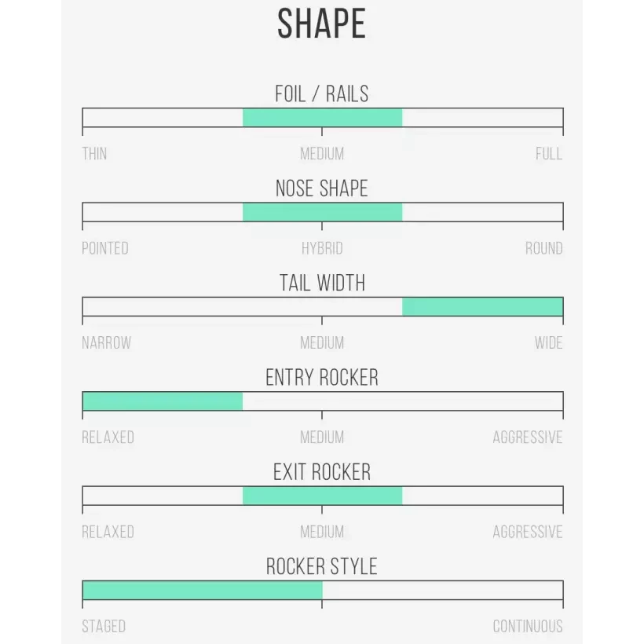Click the green fill of Rocker Style slider
This screenshot has width=644, height=644.
click(202, 591)
